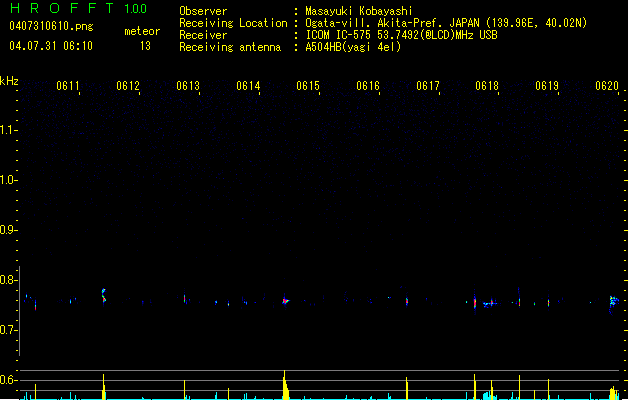
Task: Select the meteor count value 13
Action: [x=145, y=46]
